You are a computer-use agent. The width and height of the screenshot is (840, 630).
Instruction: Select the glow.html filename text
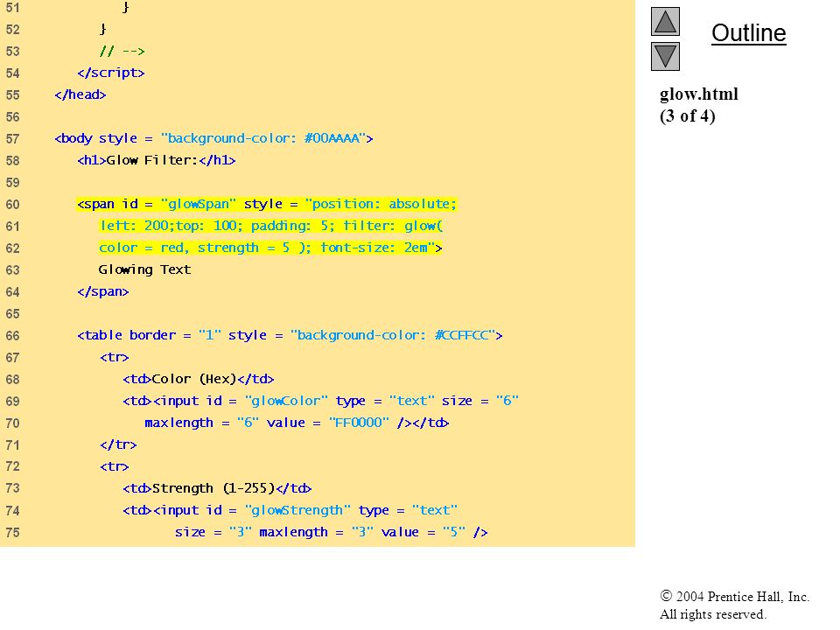pyautogui.click(x=698, y=94)
